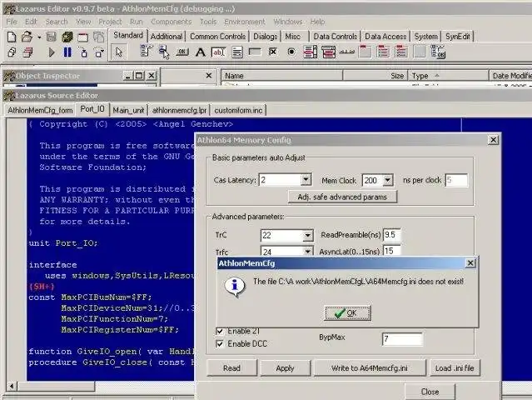Select the TCheckGroup component icon

401,52
